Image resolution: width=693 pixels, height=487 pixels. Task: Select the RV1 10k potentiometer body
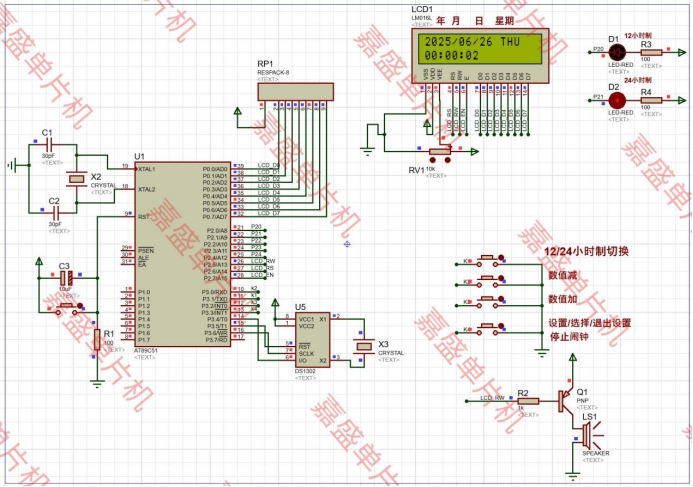(440, 152)
